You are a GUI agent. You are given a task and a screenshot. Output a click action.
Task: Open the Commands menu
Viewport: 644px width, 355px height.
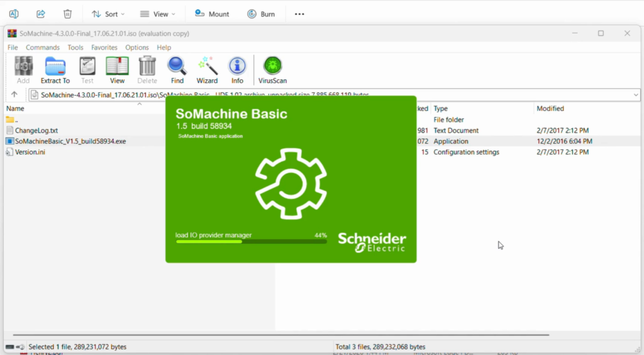tap(43, 47)
